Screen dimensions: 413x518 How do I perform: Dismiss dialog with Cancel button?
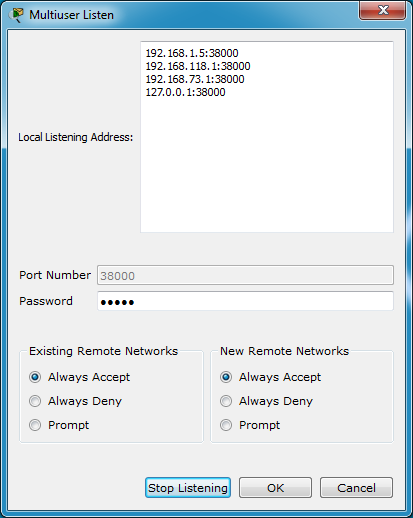[x=356, y=488]
